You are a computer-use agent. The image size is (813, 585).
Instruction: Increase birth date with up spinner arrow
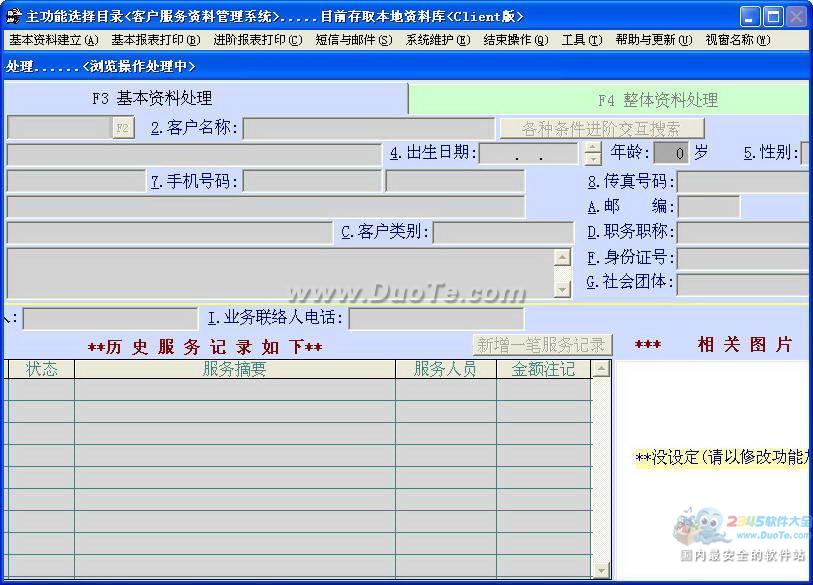coord(593,147)
